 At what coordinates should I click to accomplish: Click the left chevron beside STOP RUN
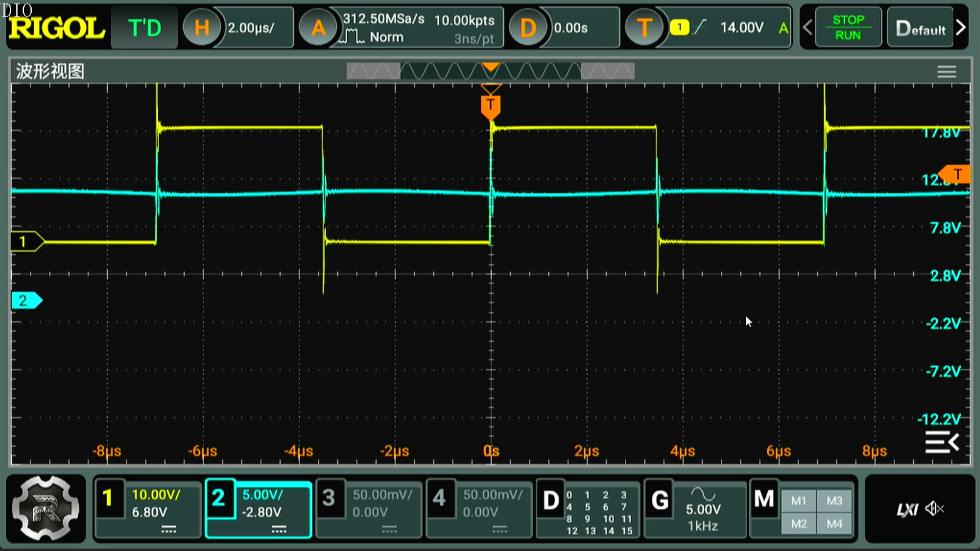pos(807,28)
